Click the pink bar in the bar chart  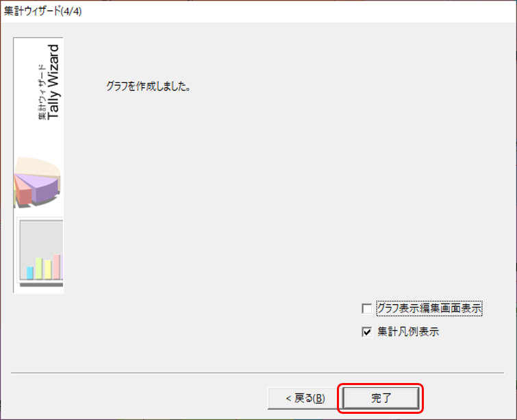coord(57,267)
